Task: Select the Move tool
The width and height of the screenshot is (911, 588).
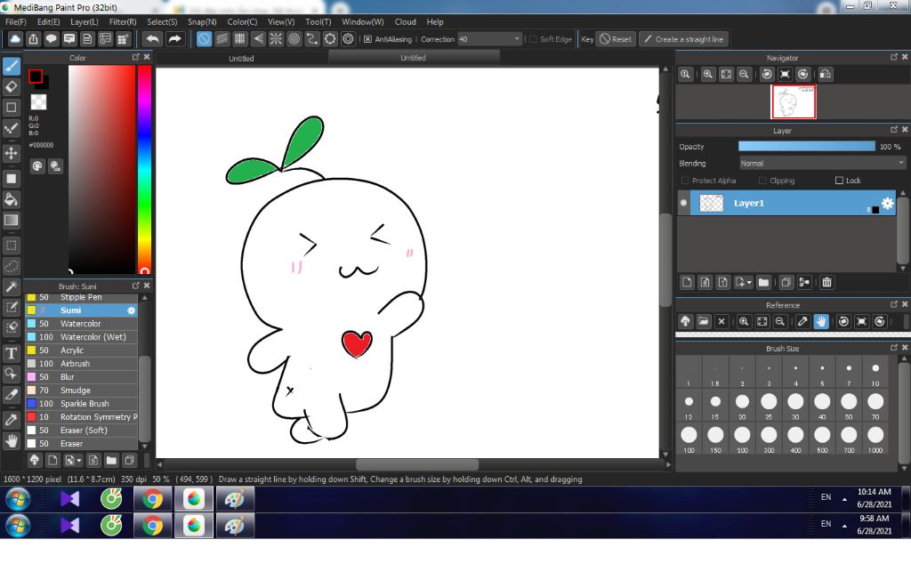Action: pos(12,153)
